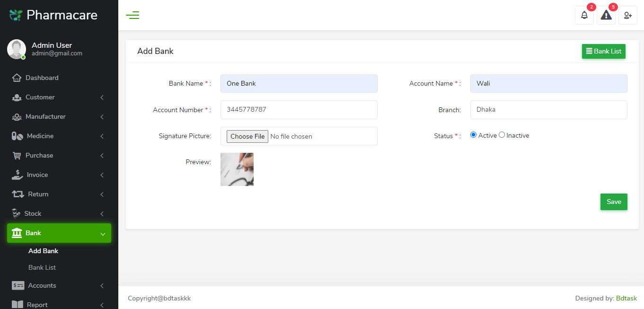Click the Choose File button for signature
The image size is (644, 309).
(x=247, y=136)
